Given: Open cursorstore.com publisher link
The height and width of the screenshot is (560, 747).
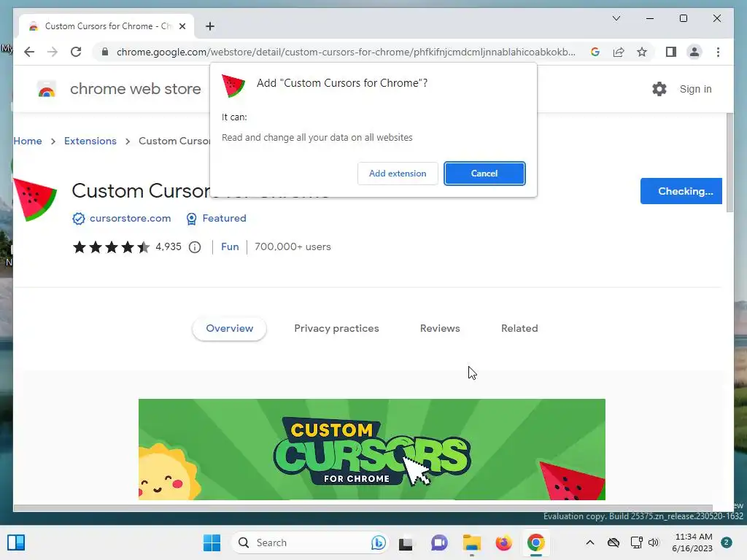Looking at the screenshot, I should (x=130, y=218).
